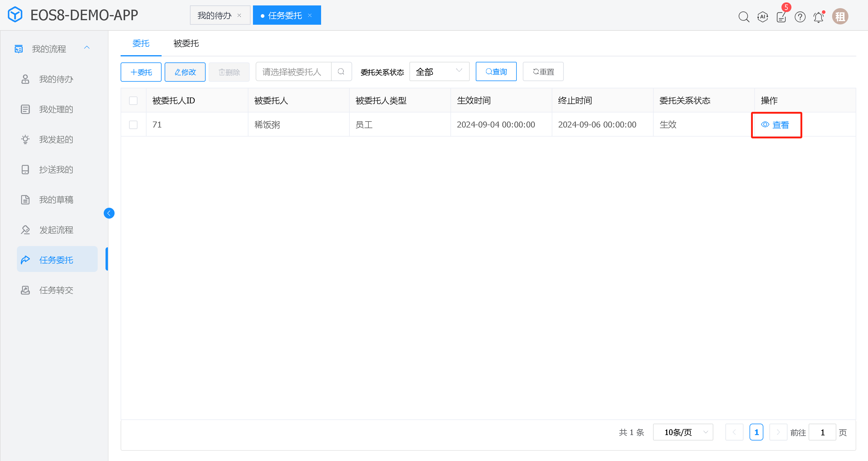Click the help question mark icon
The height and width of the screenshot is (461, 868).
click(800, 17)
